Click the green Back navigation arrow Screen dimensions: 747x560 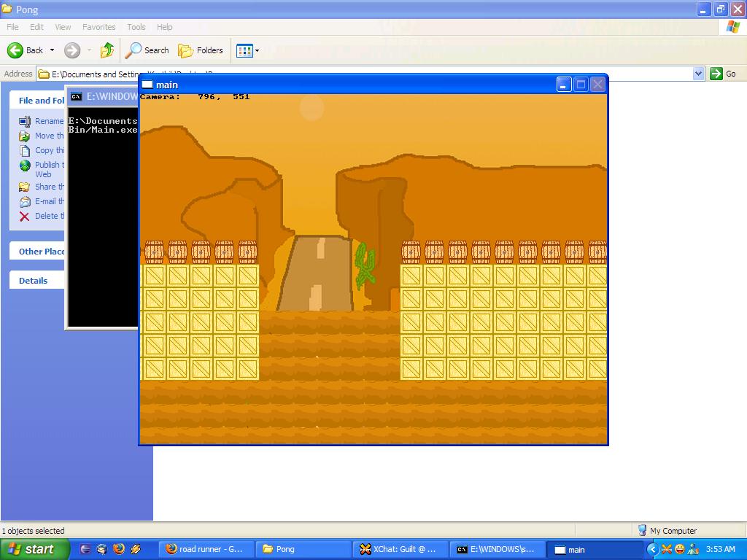16,50
